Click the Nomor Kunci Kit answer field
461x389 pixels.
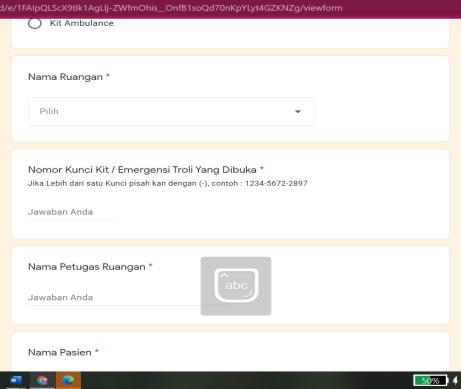click(x=72, y=212)
